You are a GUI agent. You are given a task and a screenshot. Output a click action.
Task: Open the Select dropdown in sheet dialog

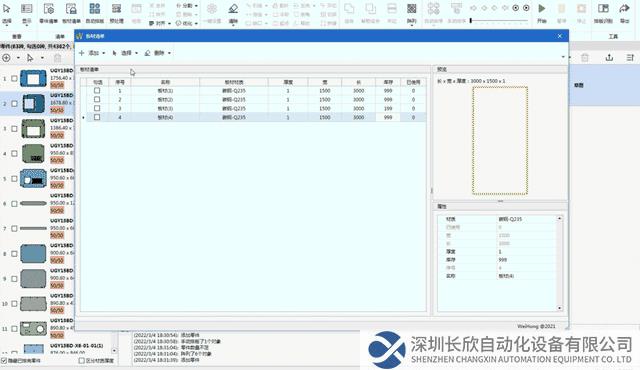(125, 53)
